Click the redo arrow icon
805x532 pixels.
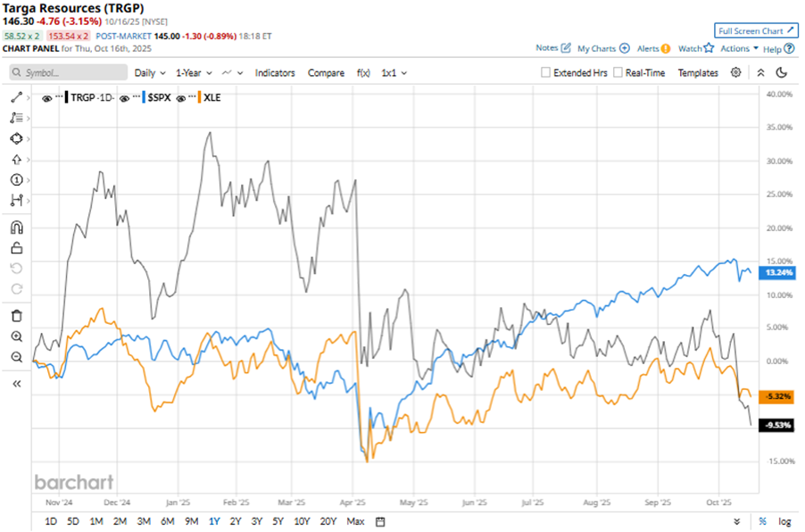16,288
